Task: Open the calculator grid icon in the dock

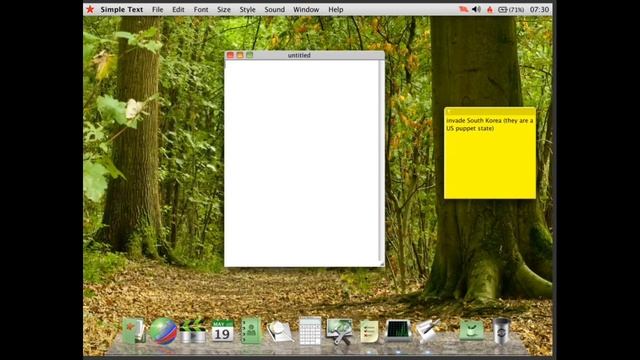Action: [310, 331]
